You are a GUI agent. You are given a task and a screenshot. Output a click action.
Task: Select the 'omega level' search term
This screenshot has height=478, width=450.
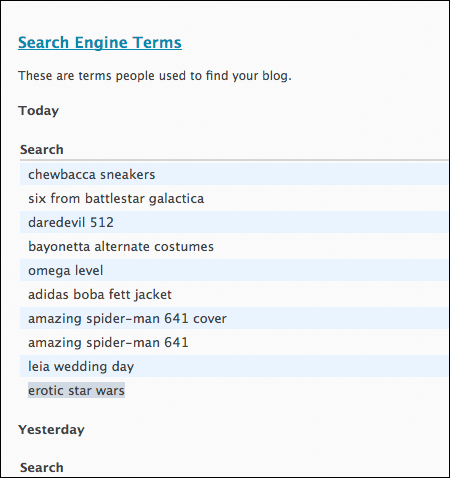point(66,270)
